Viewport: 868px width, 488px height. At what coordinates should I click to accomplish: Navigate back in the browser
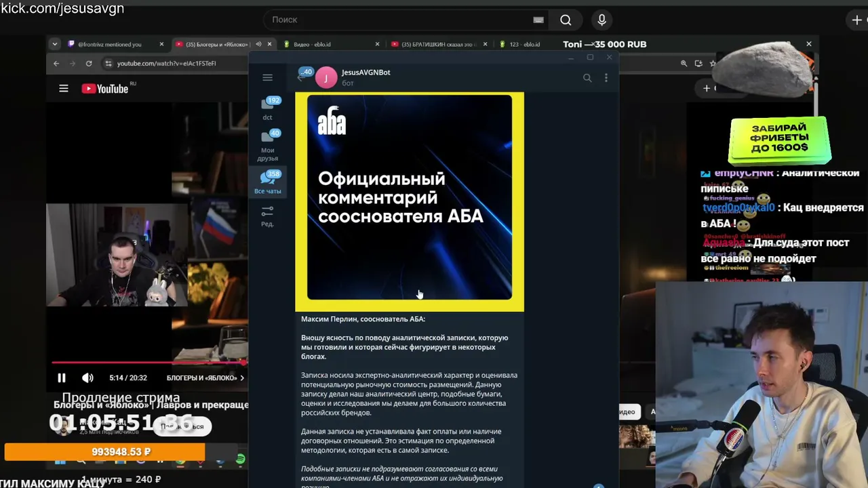[56, 64]
